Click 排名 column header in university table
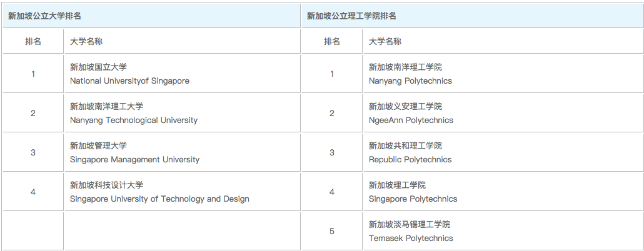The width and height of the screenshot is (644, 251). (33, 41)
